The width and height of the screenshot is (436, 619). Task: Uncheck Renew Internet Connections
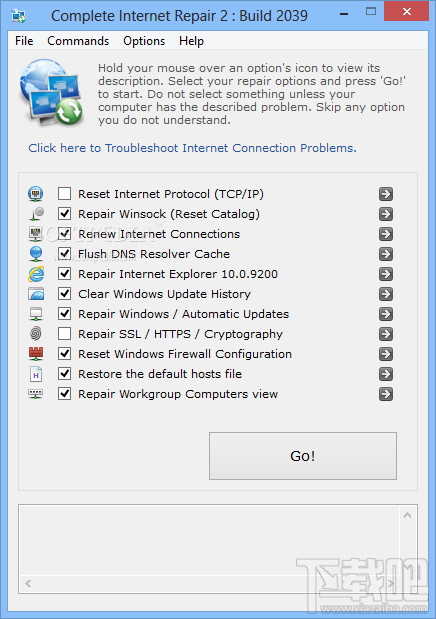[64, 234]
